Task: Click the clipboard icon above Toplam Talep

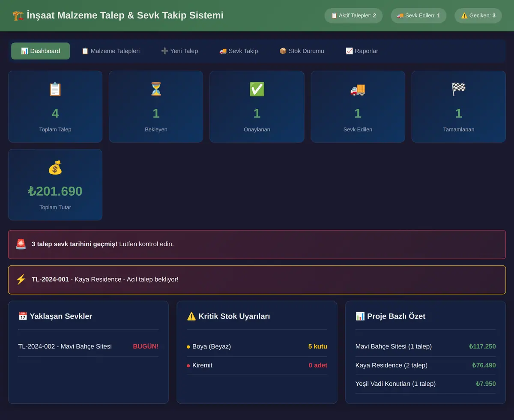Action: coord(55,89)
